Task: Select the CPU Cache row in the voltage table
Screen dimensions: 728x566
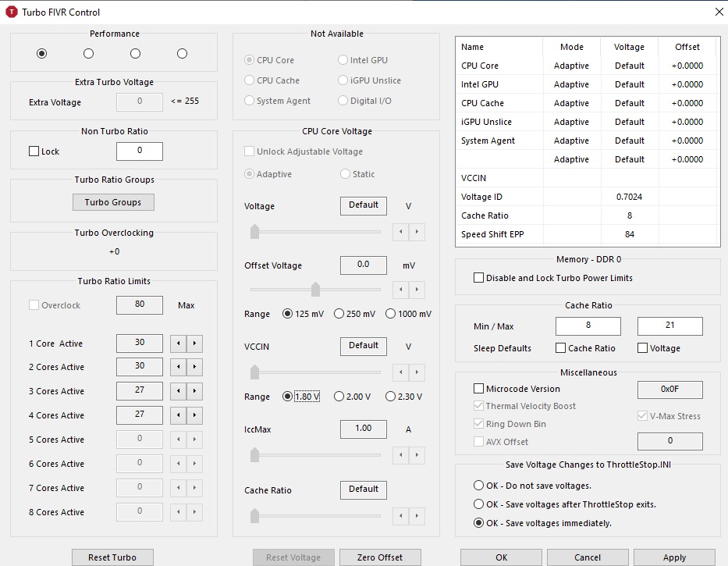Action: [482, 103]
